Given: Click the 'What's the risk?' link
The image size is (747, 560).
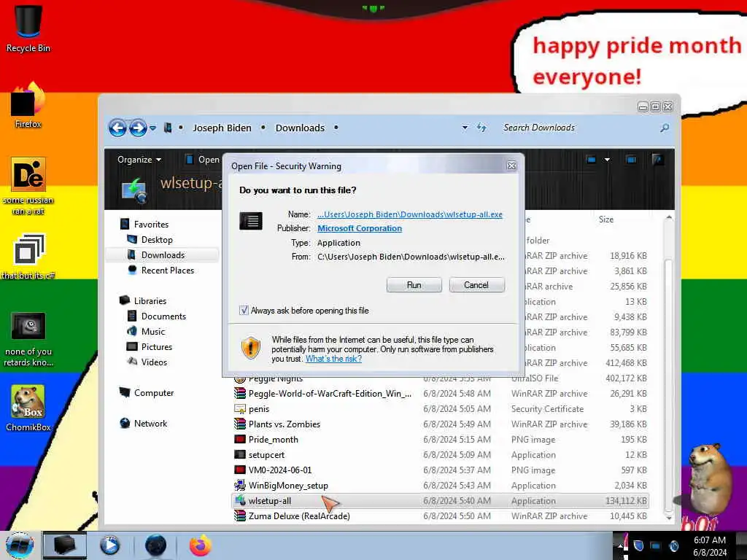Looking at the screenshot, I should click(333, 359).
